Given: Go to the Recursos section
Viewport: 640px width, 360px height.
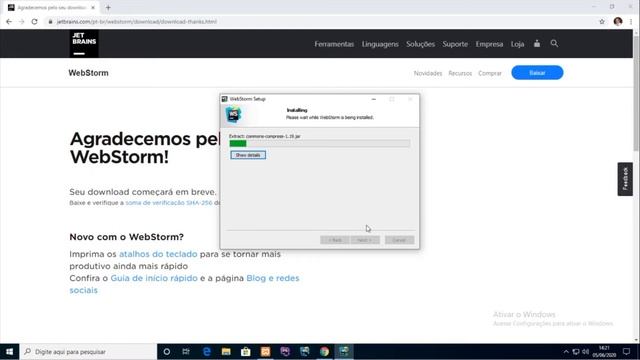Looking at the screenshot, I should (x=460, y=73).
